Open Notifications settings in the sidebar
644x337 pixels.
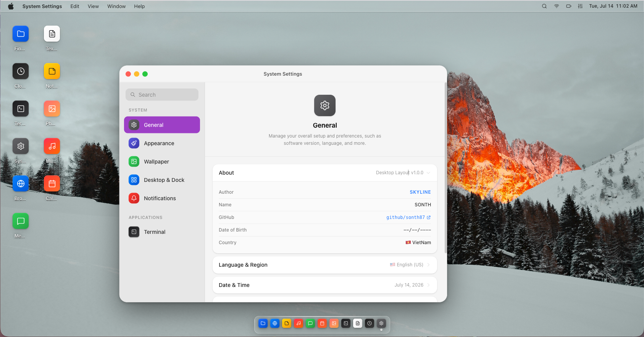pos(162,198)
